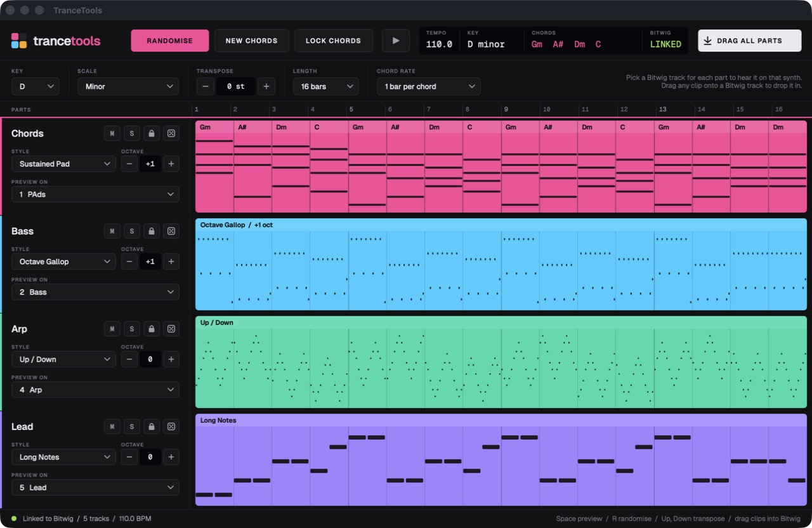The image size is (812, 528).
Task: Solo the Lead part
Action: (x=131, y=426)
